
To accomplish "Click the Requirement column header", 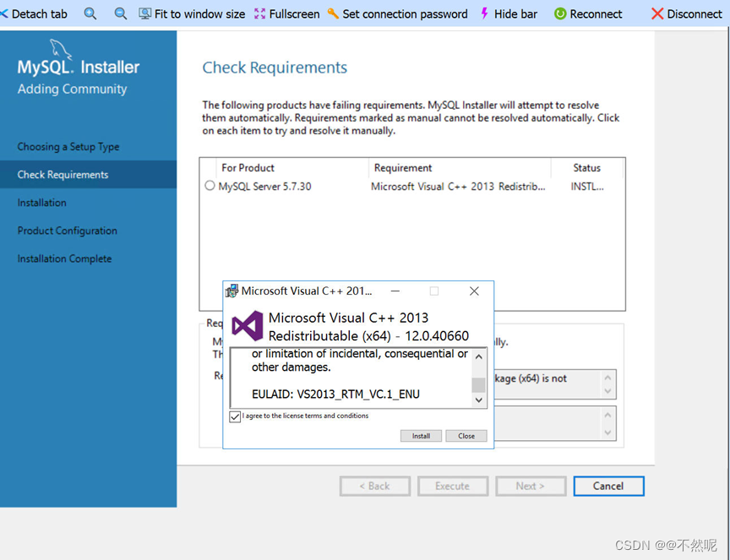I will (x=403, y=167).
